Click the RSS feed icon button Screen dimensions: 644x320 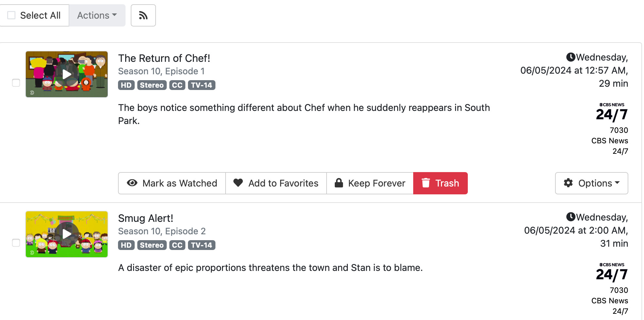pyautogui.click(x=143, y=15)
